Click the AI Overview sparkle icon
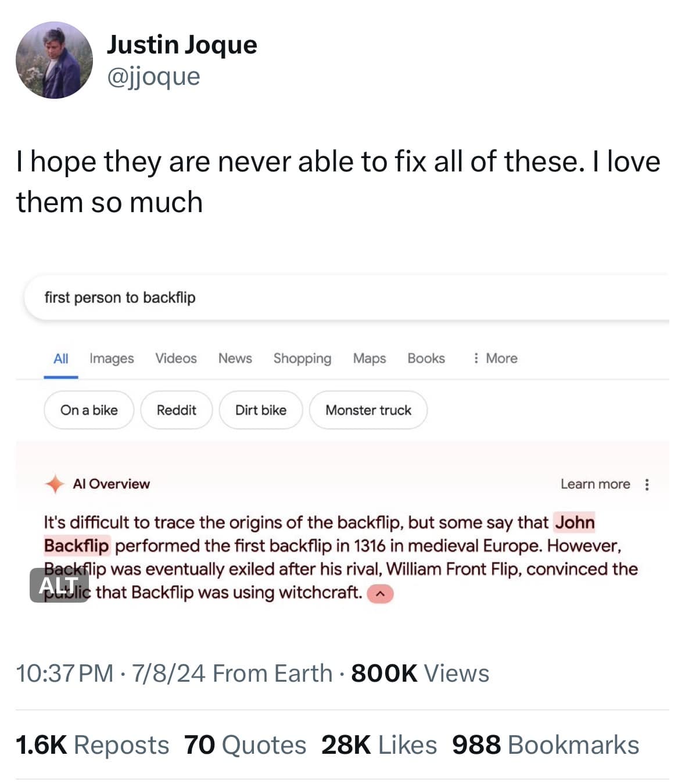The image size is (685, 784). (x=55, y=484)
